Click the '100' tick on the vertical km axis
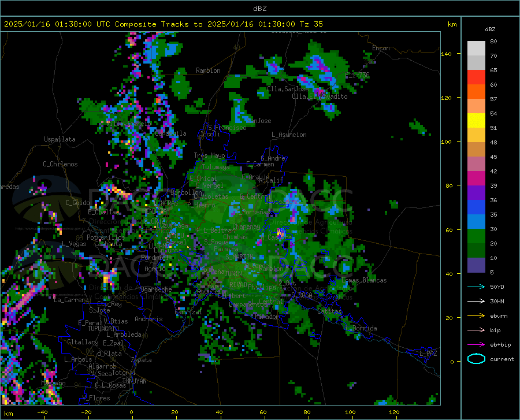 [446, 142]
